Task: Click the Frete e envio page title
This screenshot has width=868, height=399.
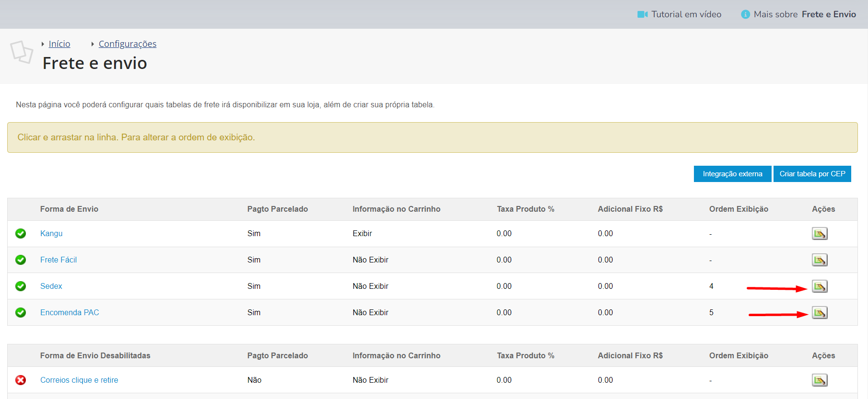Action: (95, 63)
